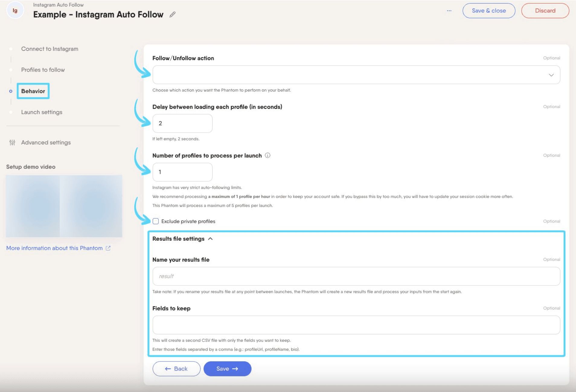Image resolution: width=576 pixels, height=392 pixels.
Task: Click the Back button
Action: (x=176, y=369)
